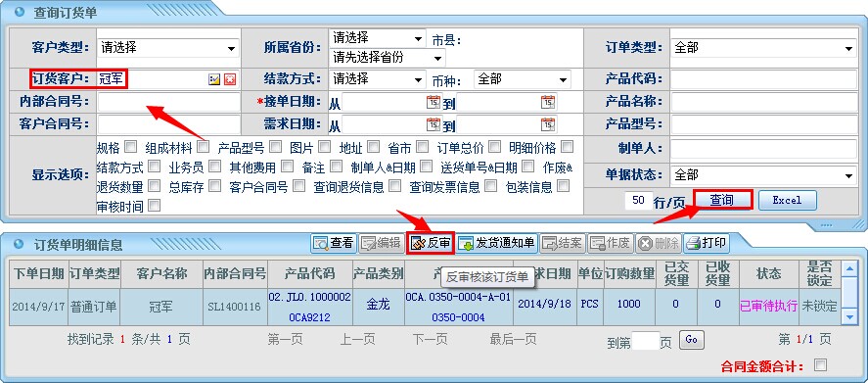
Task: Click the 查询 search button
Action: 722,200
